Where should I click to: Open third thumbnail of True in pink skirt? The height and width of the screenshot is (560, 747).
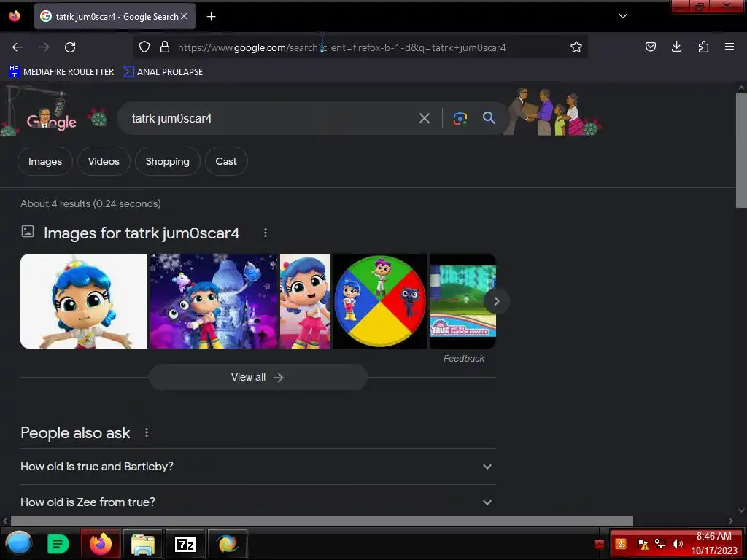[305, 301]
